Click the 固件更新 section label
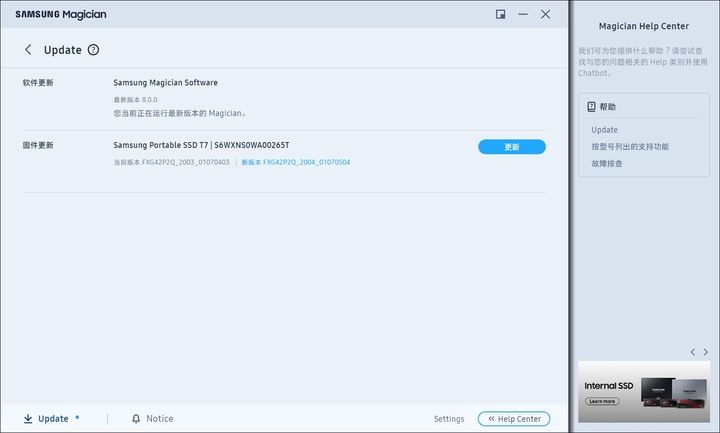This screenshot has height=433, width=720. [38, 145]
